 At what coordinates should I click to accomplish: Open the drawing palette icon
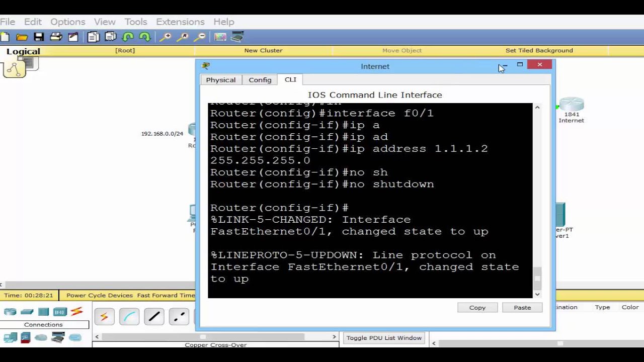click(x=220, y=37)
